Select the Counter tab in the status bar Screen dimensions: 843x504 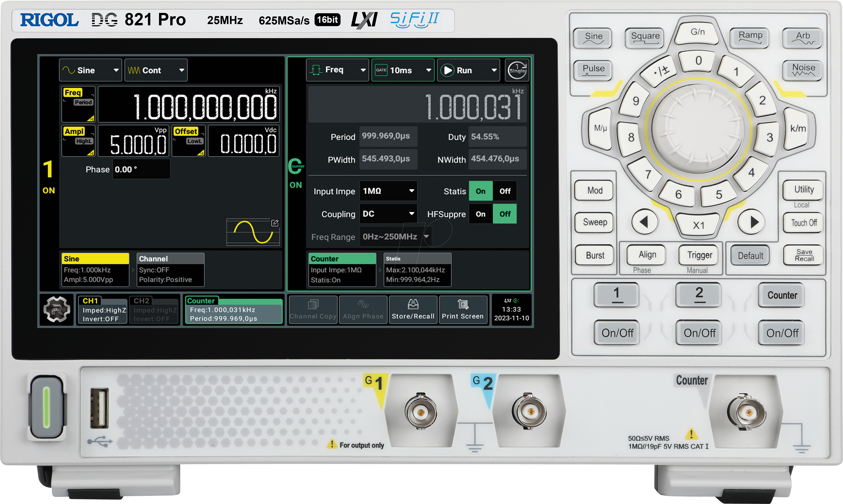click(234, 309)
